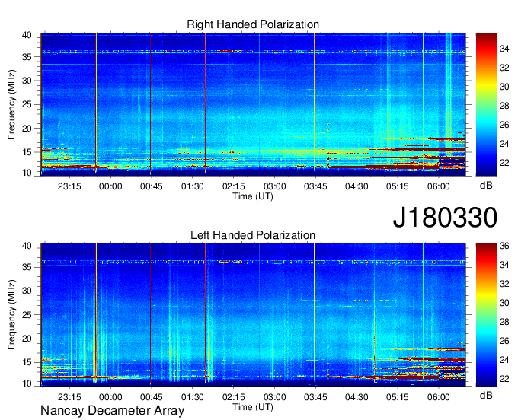Image resolution: width=518 pixels, height=420 pixels.
Task: Click "dB" unit under Right Handed color bar
Action: 486,186
